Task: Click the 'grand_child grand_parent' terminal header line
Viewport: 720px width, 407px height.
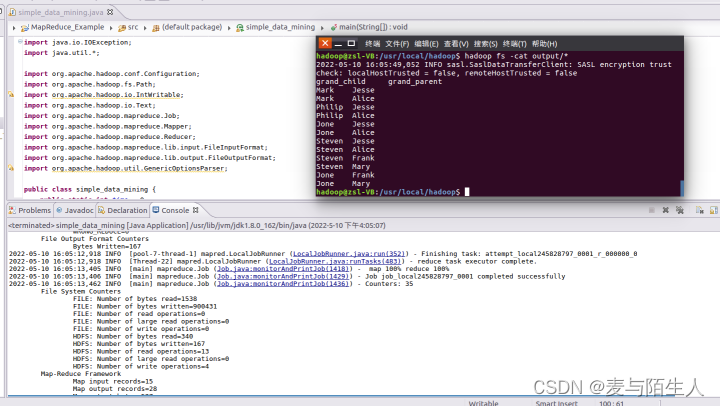Action: (x=379, y=82)
